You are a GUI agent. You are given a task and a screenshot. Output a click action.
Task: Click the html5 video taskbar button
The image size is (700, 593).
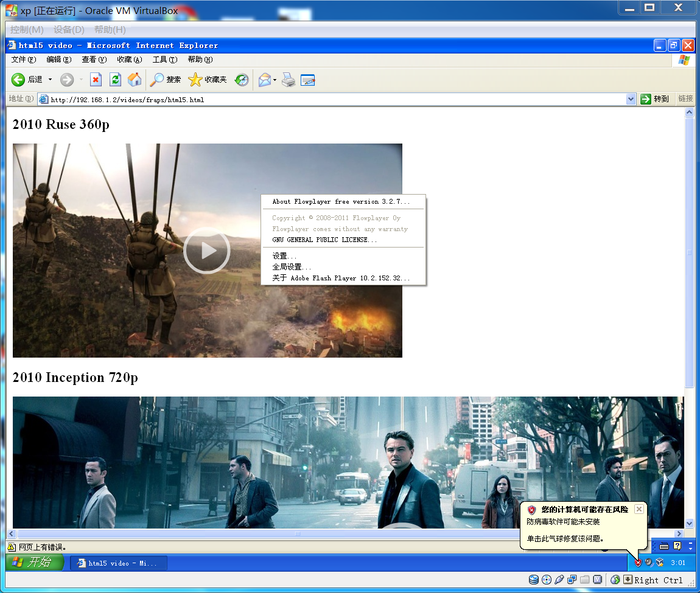(119, 563)
